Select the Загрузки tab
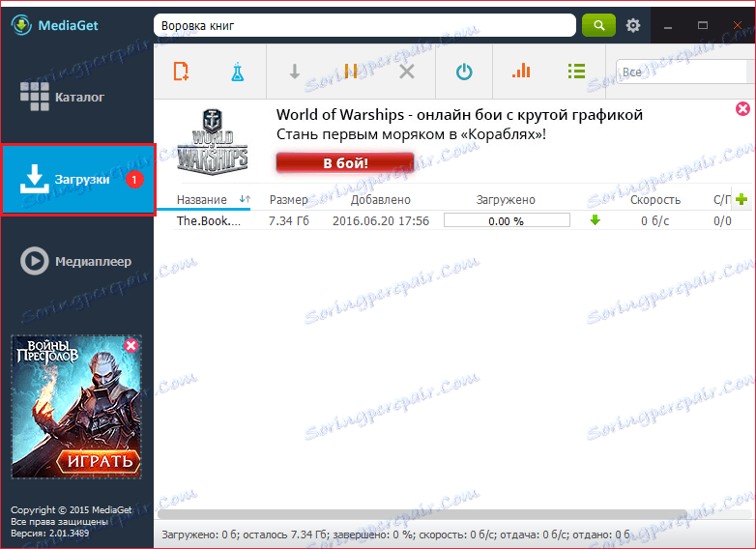Viewport: 756px width, 549px height. [78, 180]
